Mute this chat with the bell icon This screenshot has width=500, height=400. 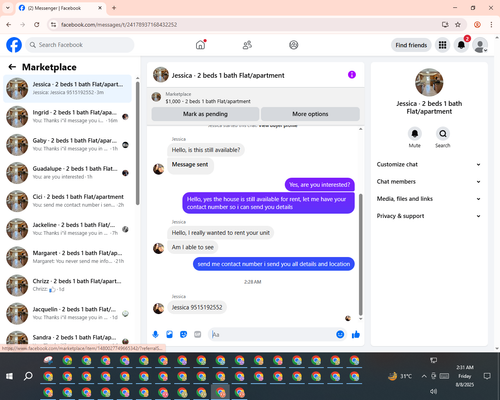(415, 134)
